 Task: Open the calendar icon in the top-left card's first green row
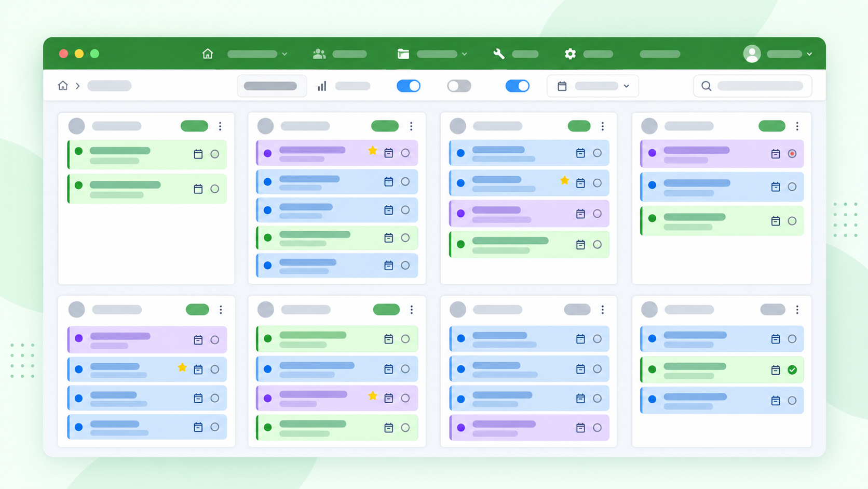(198, 154)
